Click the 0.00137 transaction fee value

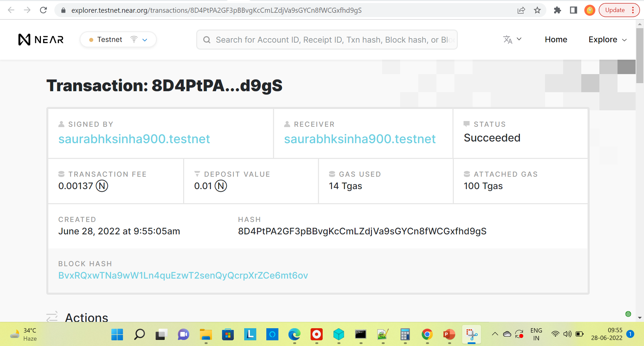point(83,186)
